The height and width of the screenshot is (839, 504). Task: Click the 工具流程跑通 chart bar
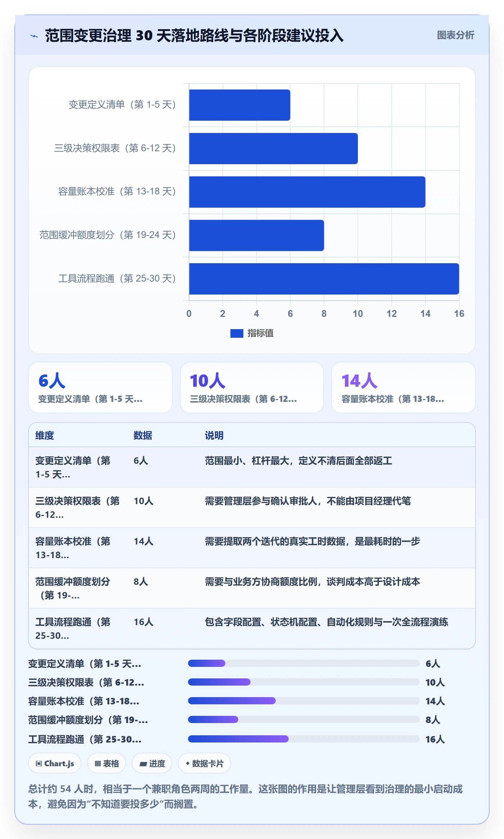[324, 279]
